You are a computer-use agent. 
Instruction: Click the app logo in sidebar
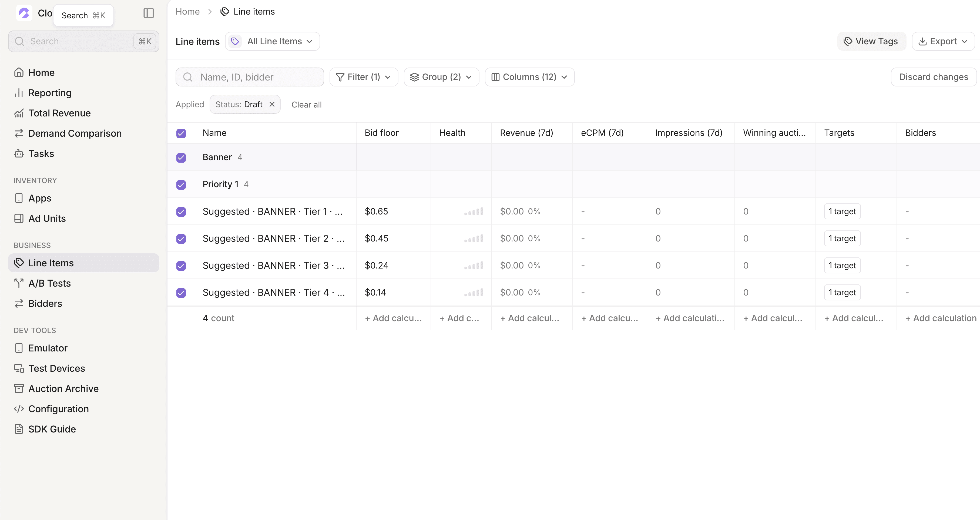[x=24, y=13]
